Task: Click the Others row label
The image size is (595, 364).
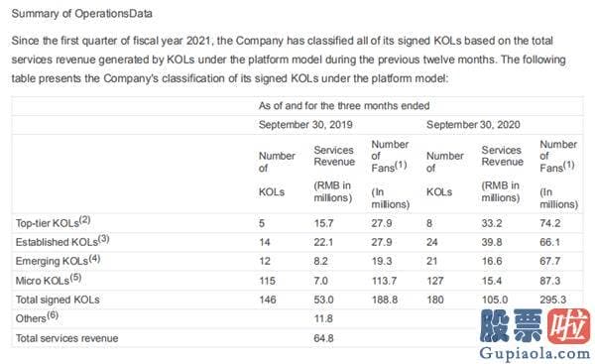Action: 37,317
